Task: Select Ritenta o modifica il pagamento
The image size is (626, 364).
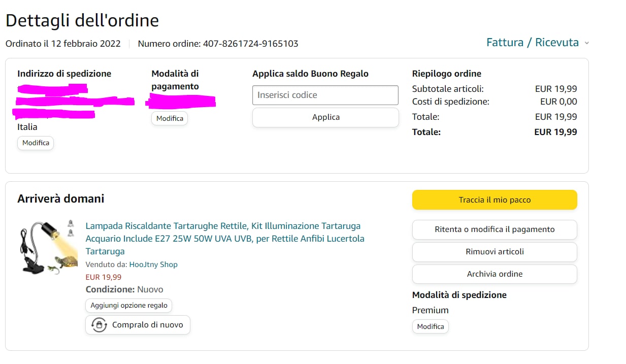Action: [495, 229]
